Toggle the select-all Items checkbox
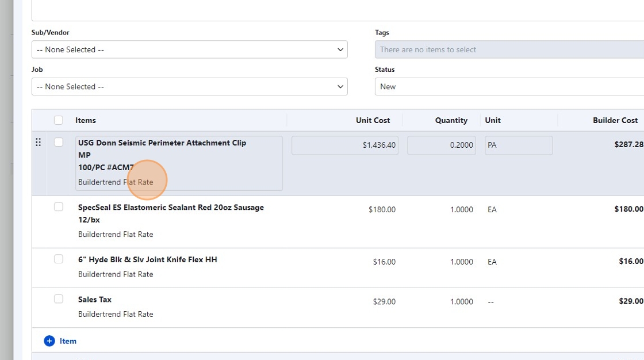Screen dimensions: 644x360 [59, 120]
